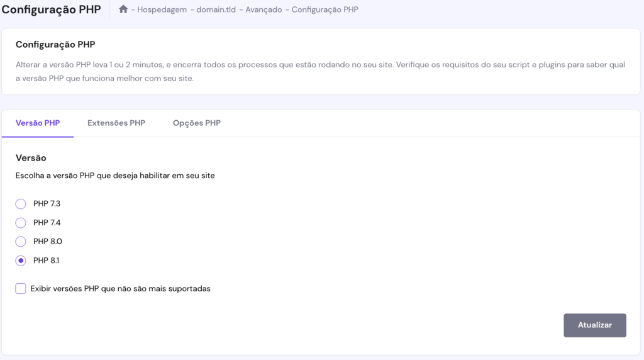Switch to Versão PHP tab

[x=38, y=123]
